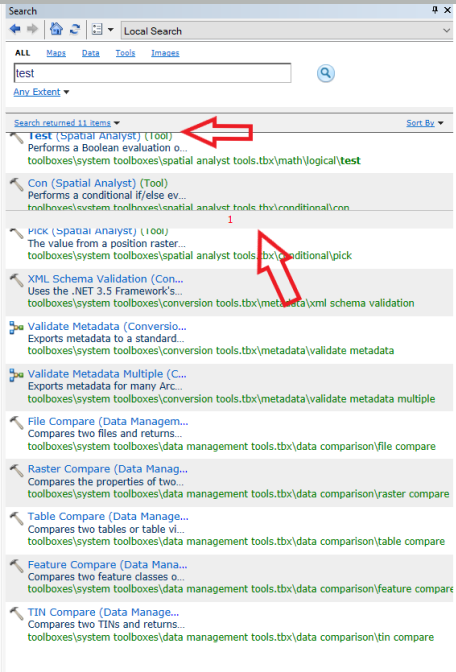Refresh search results with refresh icon
Viewport: 456px width, 672px height.
coord(75,29)
